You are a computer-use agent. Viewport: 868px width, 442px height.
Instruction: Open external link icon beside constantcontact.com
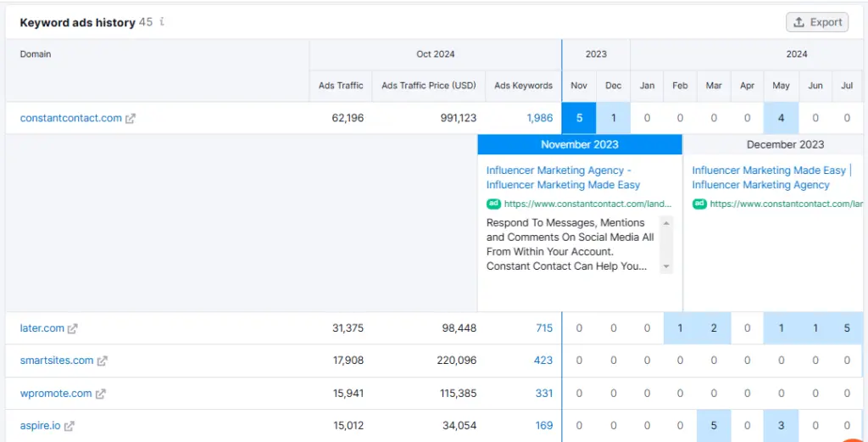pos(131,119)
